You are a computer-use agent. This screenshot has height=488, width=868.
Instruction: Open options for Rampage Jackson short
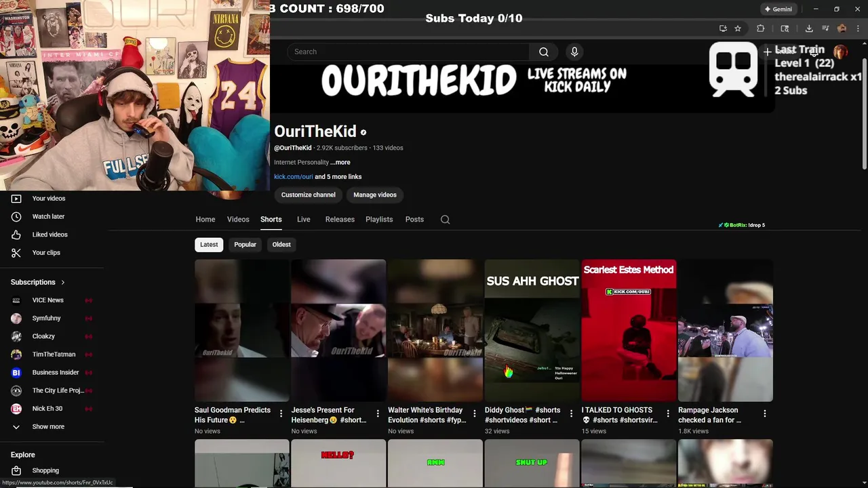click(764, 413)
